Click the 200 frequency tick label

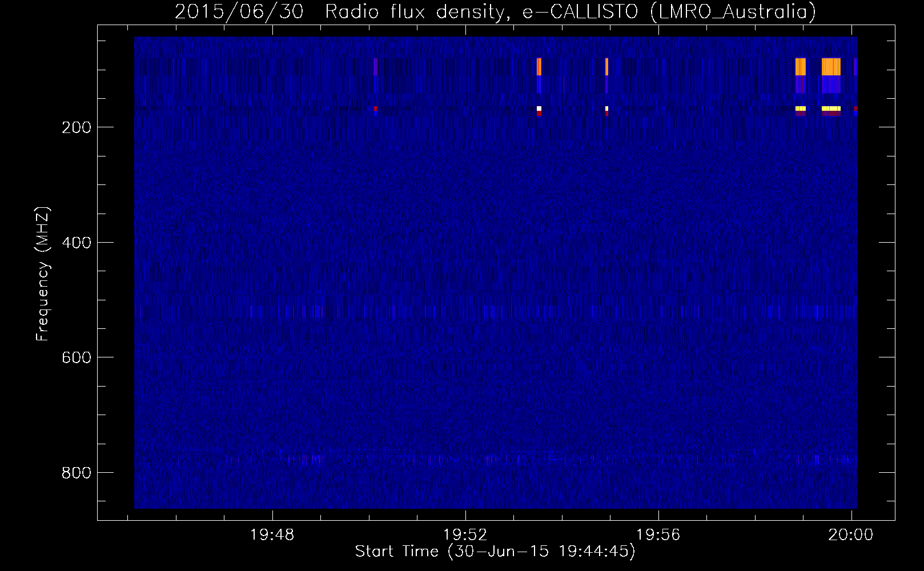click(77, 127)
